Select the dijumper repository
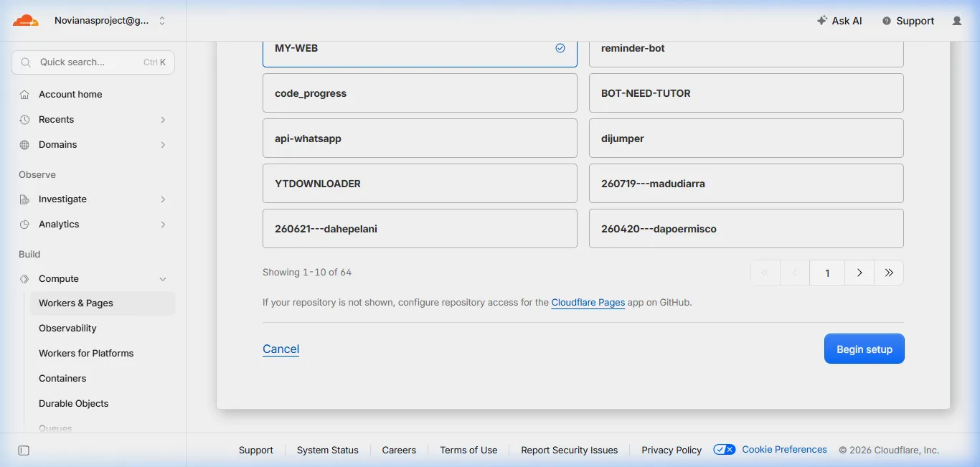Viewport: 980px width, 467px height. click(746, 138)
